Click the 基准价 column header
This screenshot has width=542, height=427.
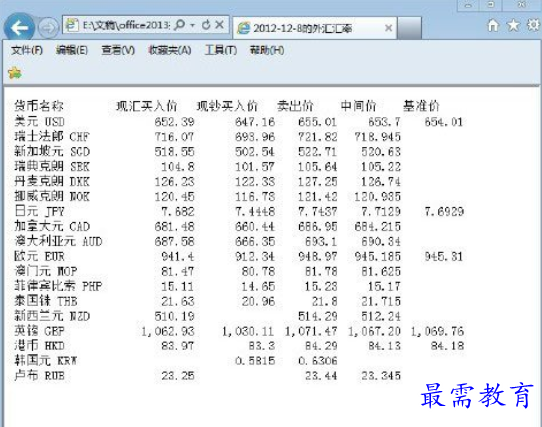pos(421,106)
